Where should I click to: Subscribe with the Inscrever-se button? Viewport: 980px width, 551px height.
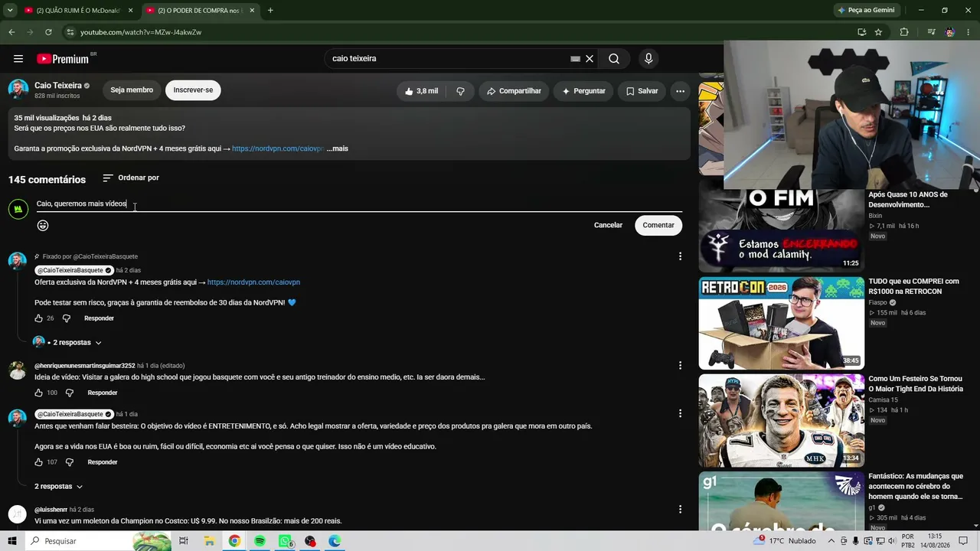(193, 90)
